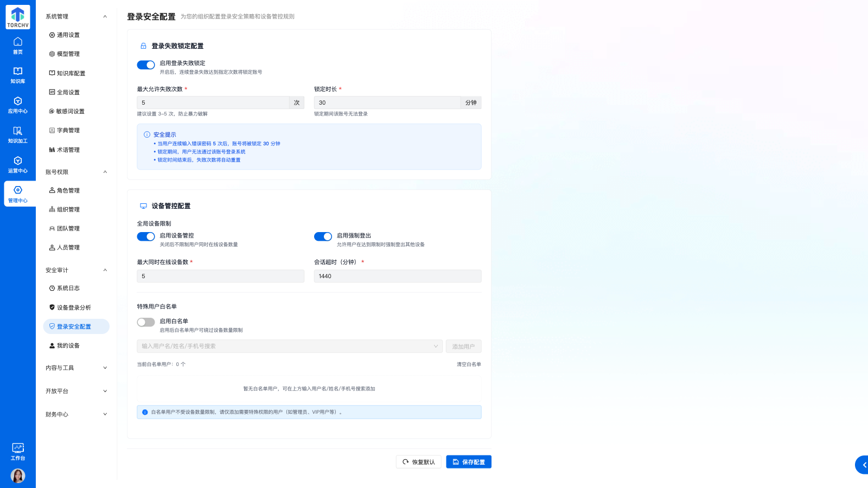The height and width of the screenshot is (488, 868).
Task: Open the whitelist user search dropdown
Action: tap(289, 346)
